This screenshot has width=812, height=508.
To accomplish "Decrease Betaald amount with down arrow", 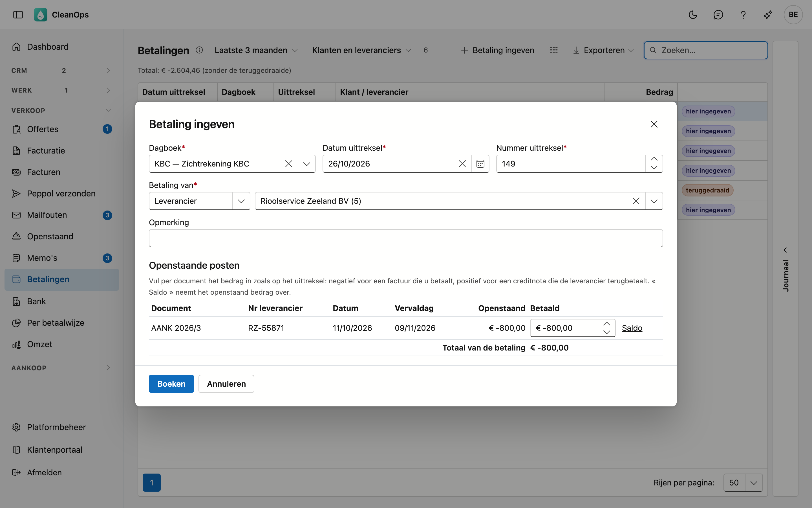I will tap(607, 332).
